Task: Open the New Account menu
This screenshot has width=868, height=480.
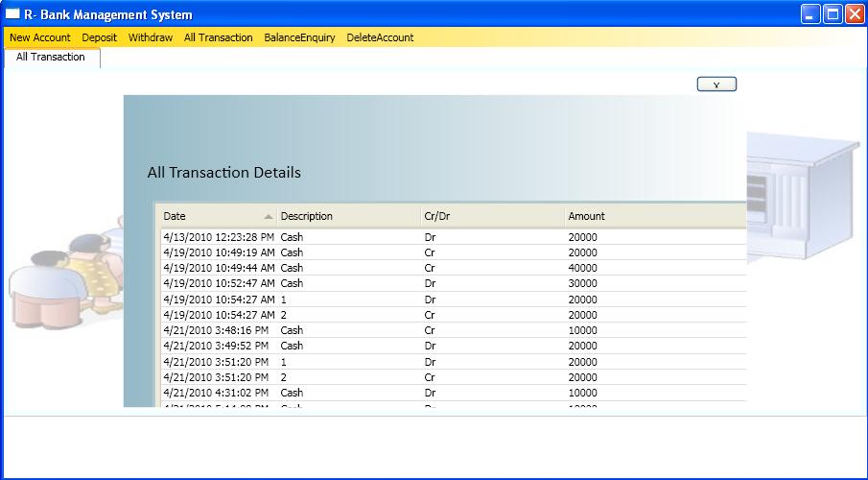Action: pos(40,37)
